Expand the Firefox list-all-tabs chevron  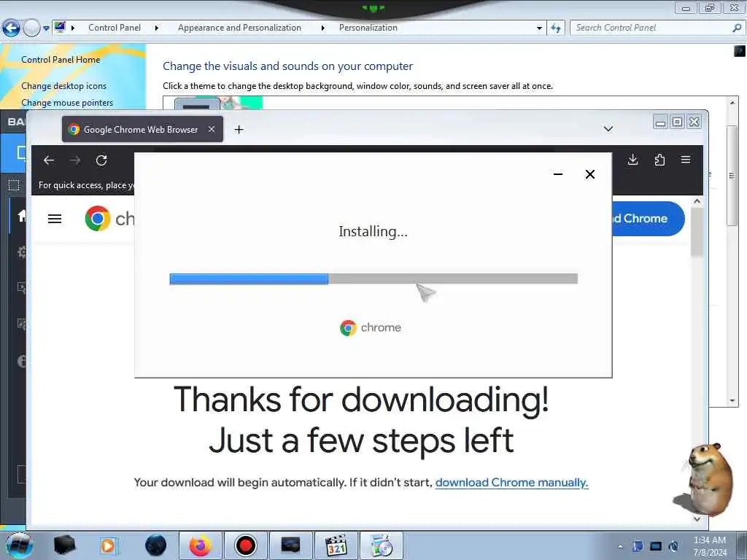tap(608, 129)
